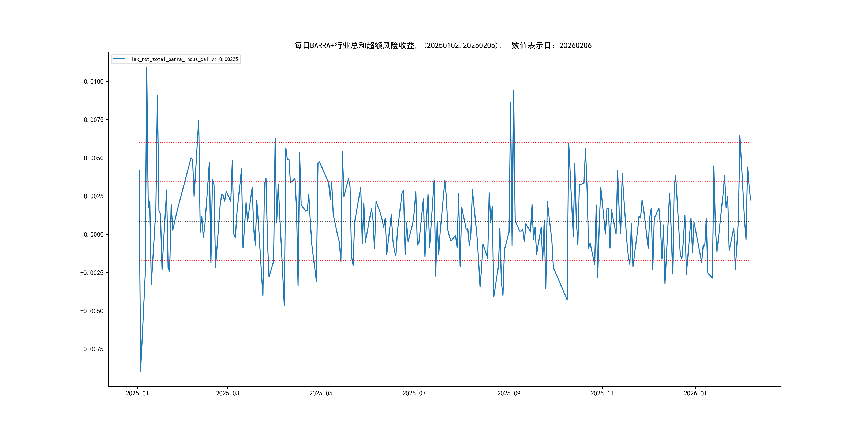Click the 2025-07 x-axis tick label

pyautogui.click(x=414, y=393)
